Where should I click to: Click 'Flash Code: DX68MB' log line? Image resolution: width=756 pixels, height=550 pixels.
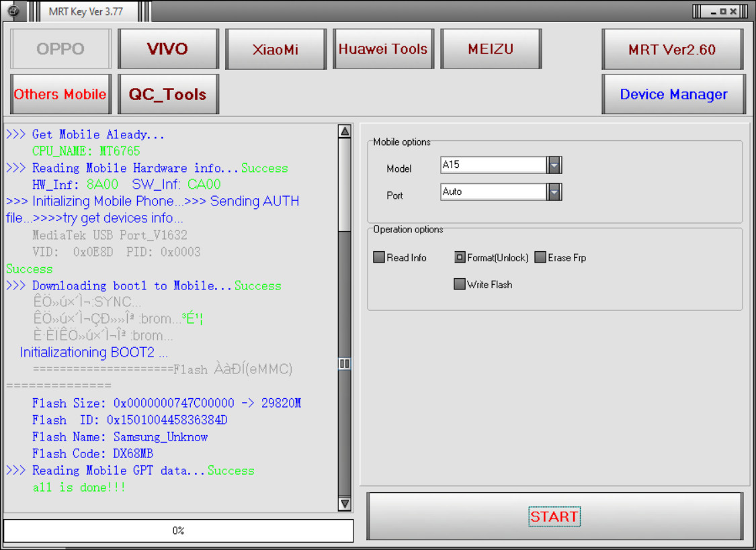pos(93,454)
